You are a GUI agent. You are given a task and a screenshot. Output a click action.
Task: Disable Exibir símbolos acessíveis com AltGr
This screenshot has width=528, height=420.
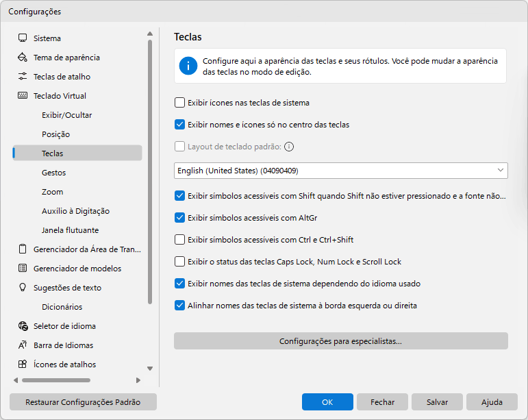[x=180, y=218]
